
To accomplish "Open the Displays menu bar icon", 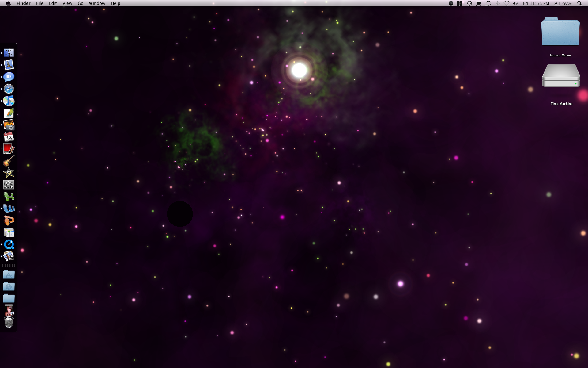I will pyautogui.click(x=479, y=3).
